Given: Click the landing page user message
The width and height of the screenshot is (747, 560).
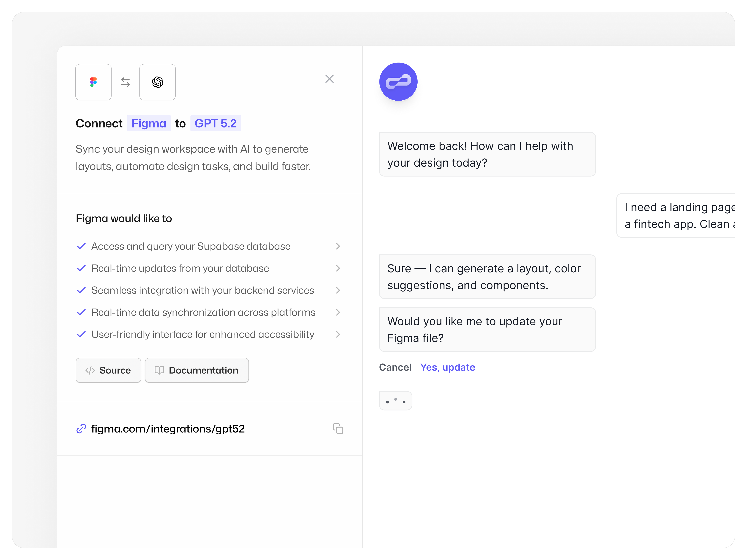Looking at the screenshot, I should pos(675,215).
